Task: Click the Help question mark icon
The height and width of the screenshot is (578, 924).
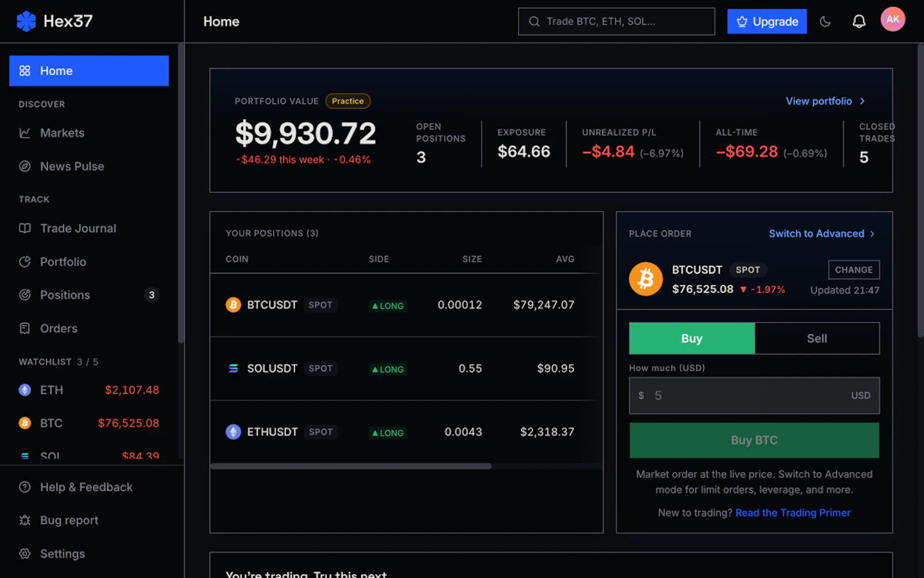Action: point(25,487)
